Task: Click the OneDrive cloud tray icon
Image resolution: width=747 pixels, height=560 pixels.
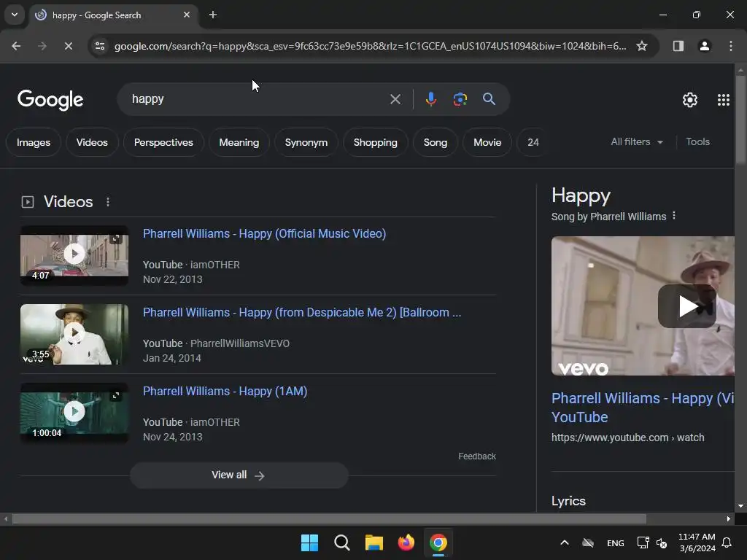Action: [x=589, y=542]
